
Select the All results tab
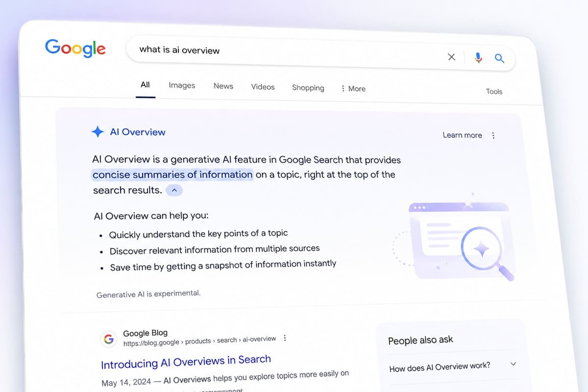click(x=145, y=85)
